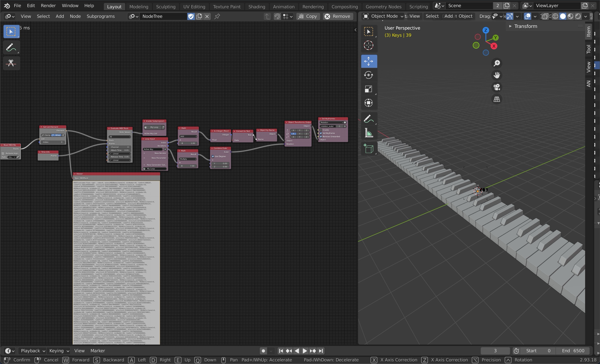The height and width of the screenshot is (364, 600).
Task: Activate the Move tool in viewport
Action: coord(369,61)
